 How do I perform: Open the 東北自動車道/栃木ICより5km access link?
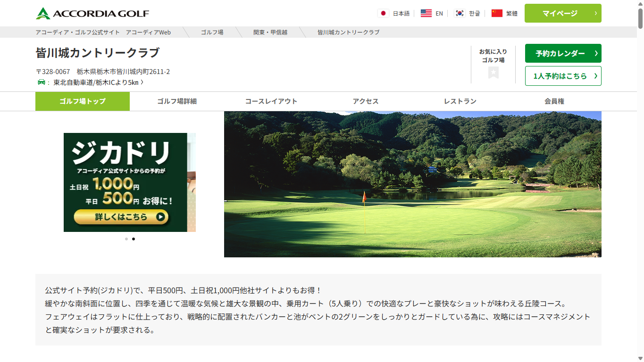[98, 82]
